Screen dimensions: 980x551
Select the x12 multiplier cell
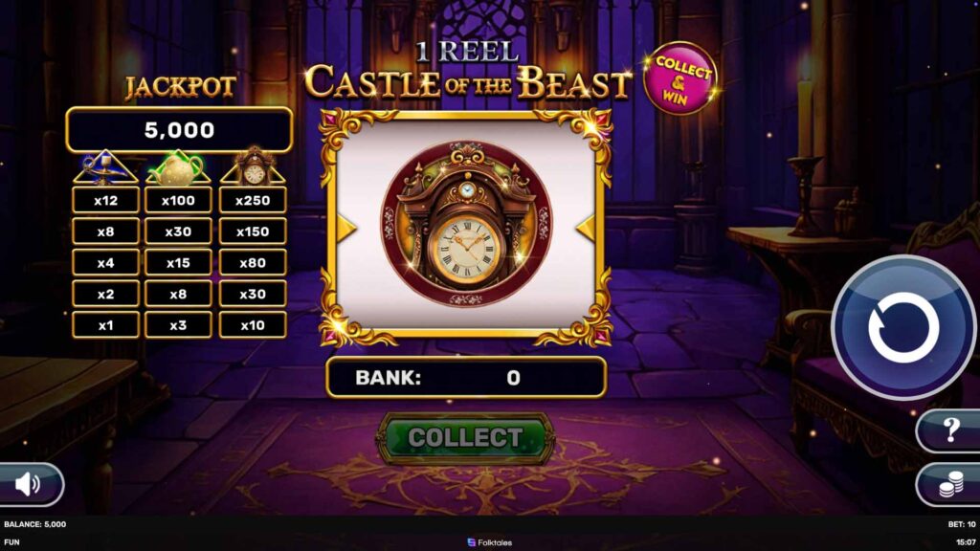pos(105,201)
